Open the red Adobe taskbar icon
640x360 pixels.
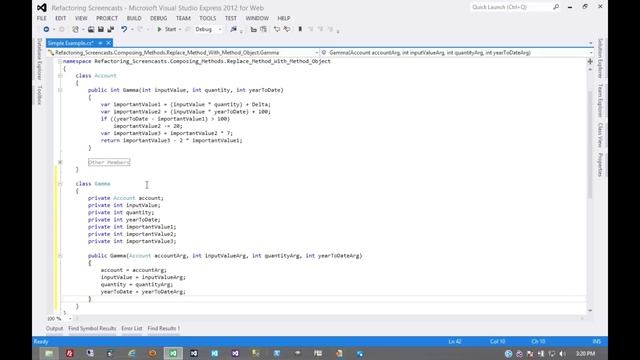pos(69,353)
